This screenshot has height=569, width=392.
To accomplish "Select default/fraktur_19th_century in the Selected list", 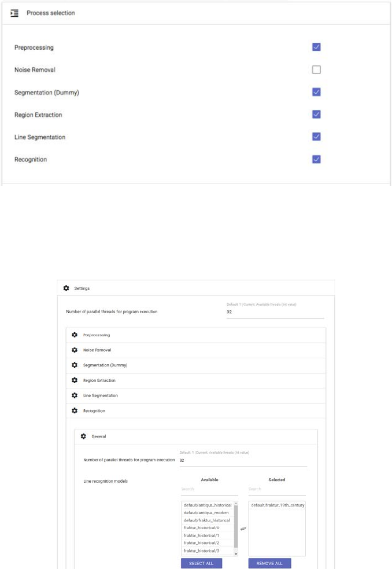I will tap(278, 505).
